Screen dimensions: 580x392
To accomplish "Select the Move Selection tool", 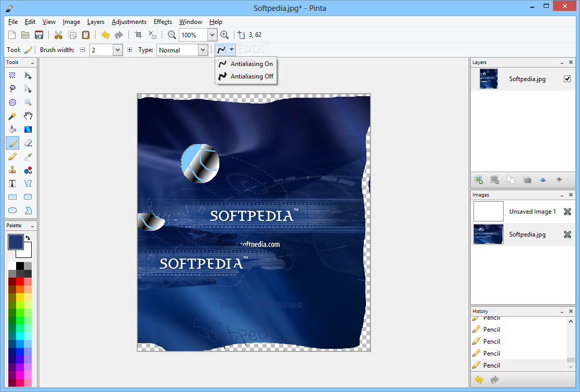I will (28, 89).
